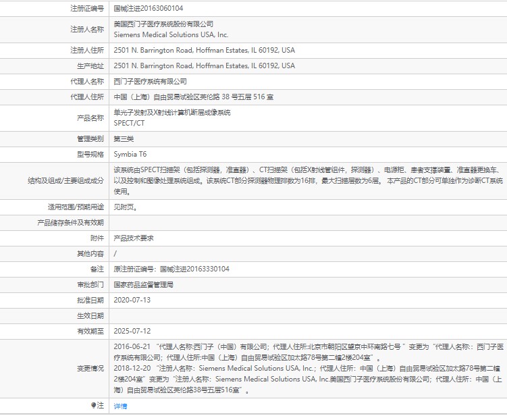Screen dimensions: 507x420
Task: Click the 适用范围/预期用途 label
Action: pyautogui.click(x=76, y=207)
